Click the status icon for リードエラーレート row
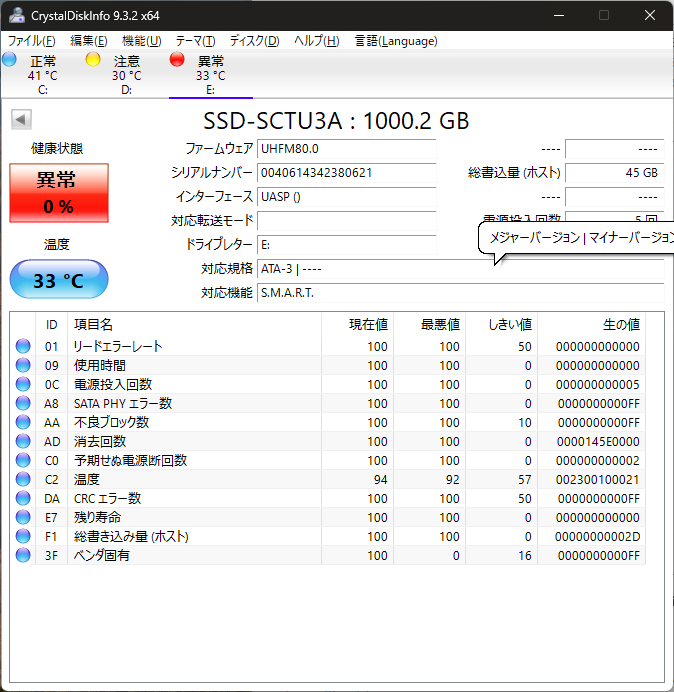The image size is (674, 692). coord(23,346)
